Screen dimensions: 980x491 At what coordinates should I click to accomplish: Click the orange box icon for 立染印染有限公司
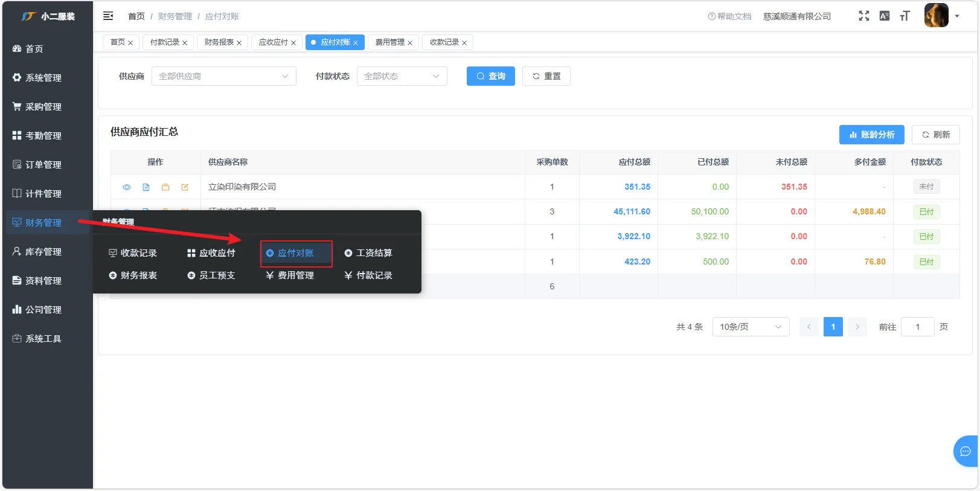tap(165, 187)
